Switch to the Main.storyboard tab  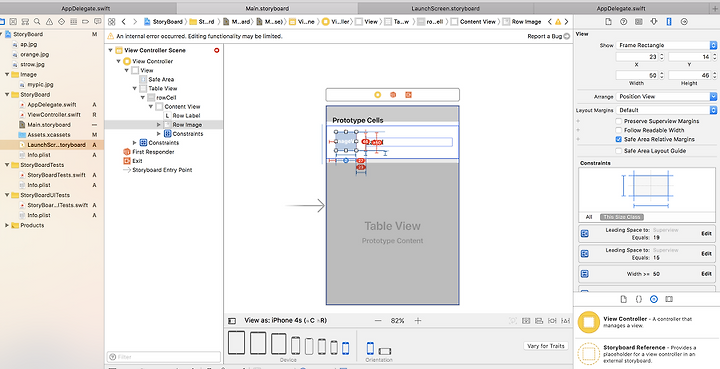[267, 8]
